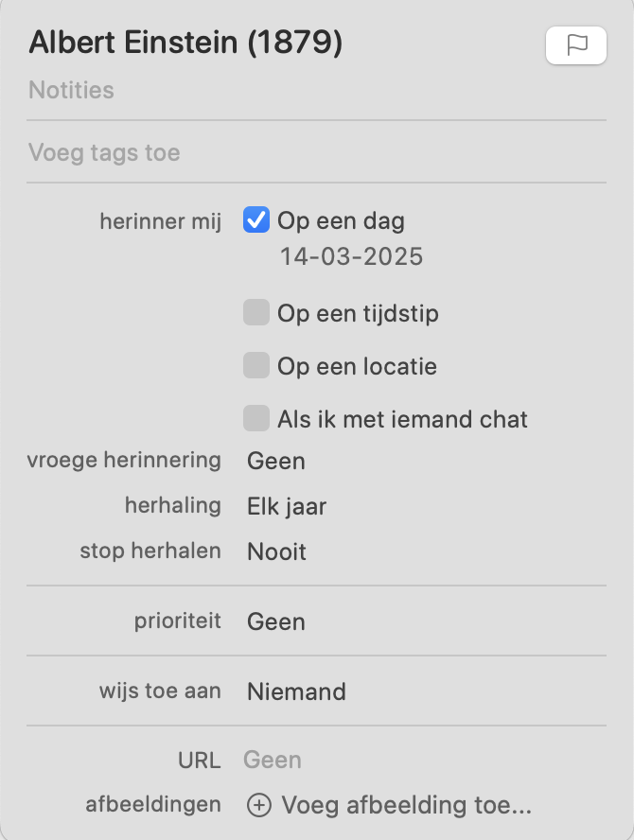Click the Notities notes field
This screenshot has height=840, width=634.
pos(72,91)
